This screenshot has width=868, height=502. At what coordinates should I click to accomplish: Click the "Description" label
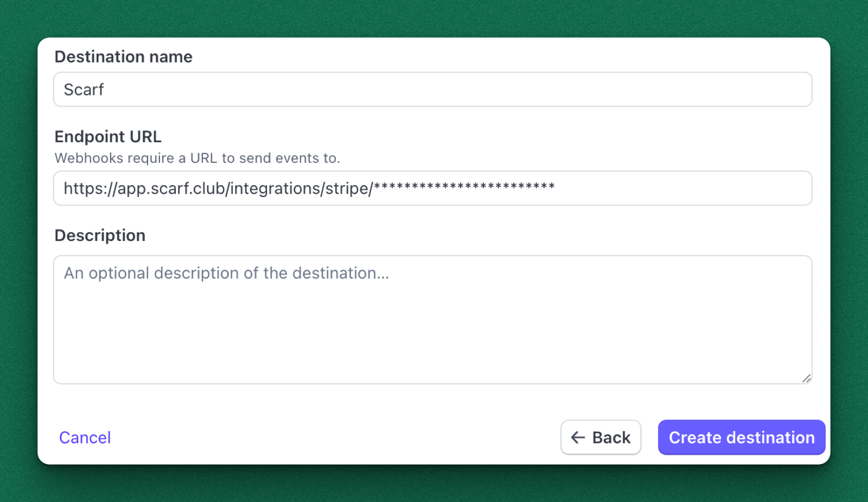[x=100, y=236]
